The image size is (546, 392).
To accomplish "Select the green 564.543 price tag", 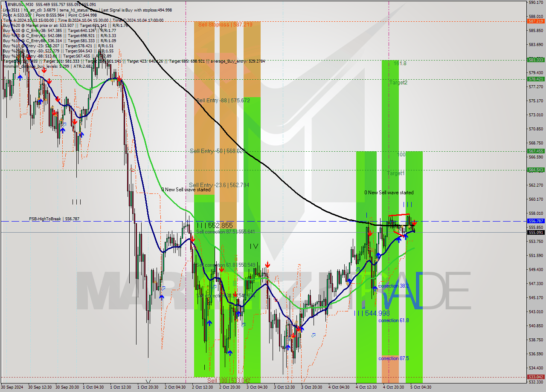I will point(536,170).
